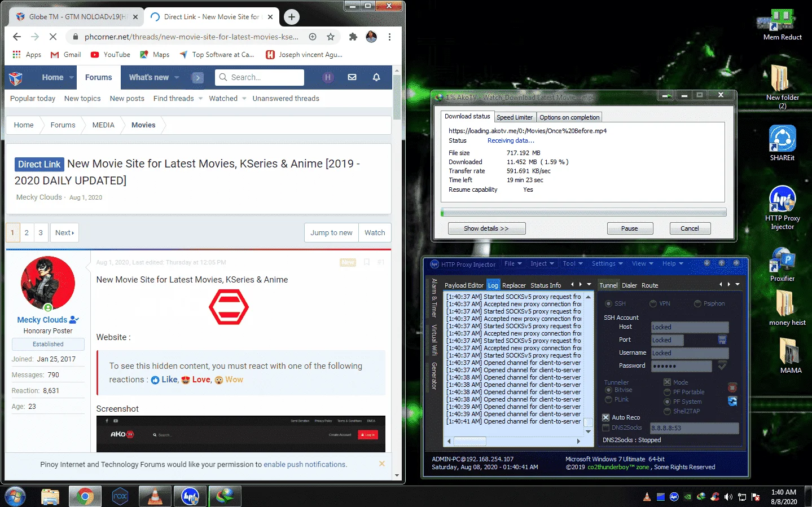Open New folder (2) on desktop
Image resolution: width=812 pixels, height=507 pixels.
pos(782,86)
